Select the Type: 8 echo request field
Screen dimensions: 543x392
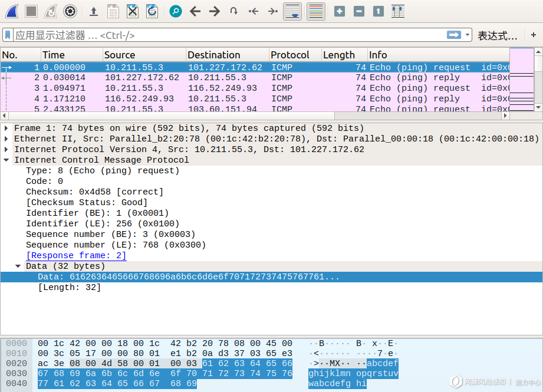tap(103, 171)
